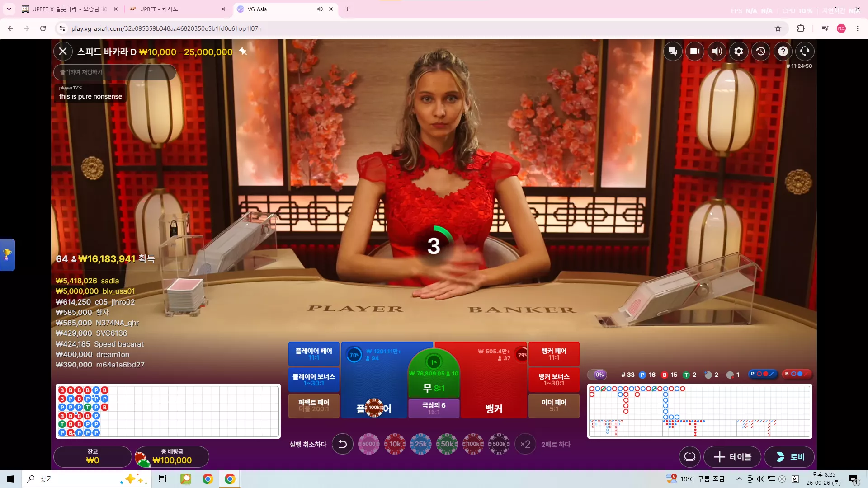This screenshot has width=868, height=488.
Task: Bet on 뱅커 보너스 side bet
Action: (x=554, y=380)
